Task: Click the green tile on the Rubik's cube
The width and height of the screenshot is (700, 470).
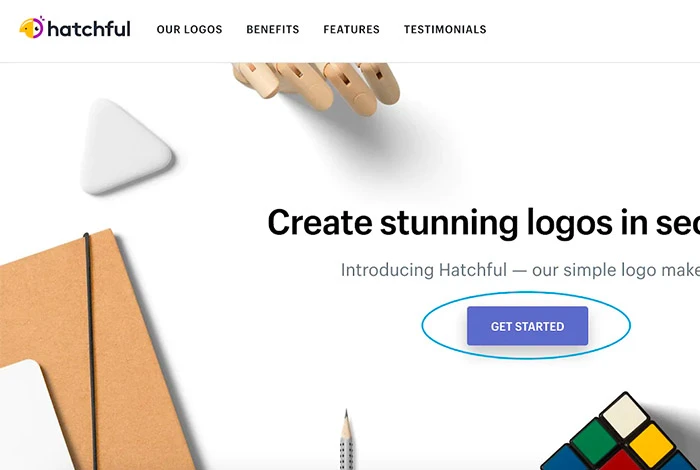Action: click(x=593, y=441)
